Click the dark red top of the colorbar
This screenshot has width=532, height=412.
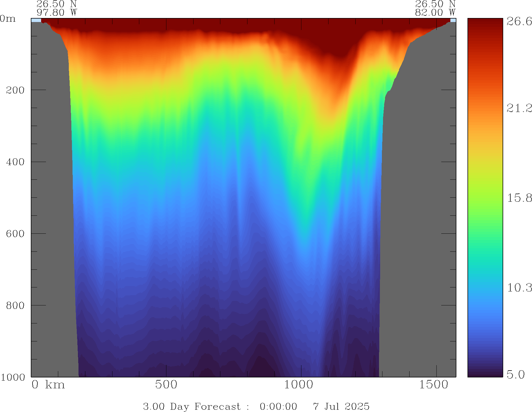pos(485,23)
